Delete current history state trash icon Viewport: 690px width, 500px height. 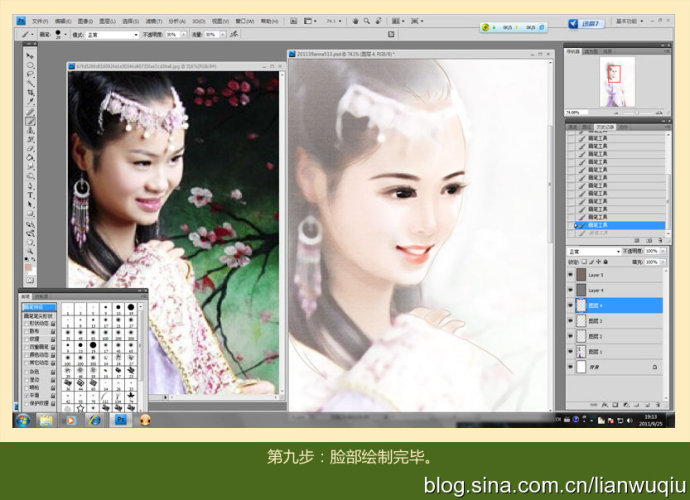(x=660, y=240)
